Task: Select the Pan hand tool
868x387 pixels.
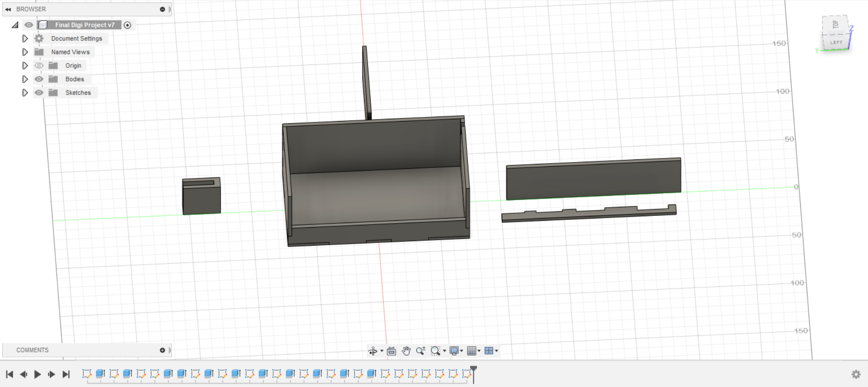Action: pyautogui.click(x=406, y=351)
